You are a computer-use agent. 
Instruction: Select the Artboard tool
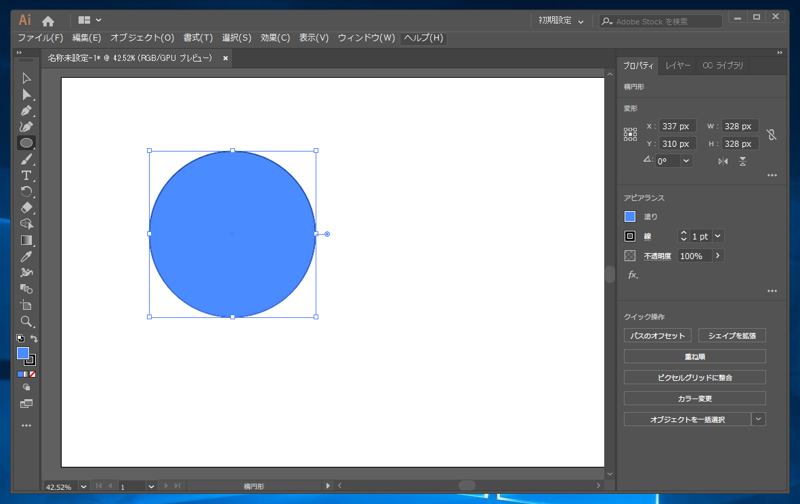click(x=27, y=305)
